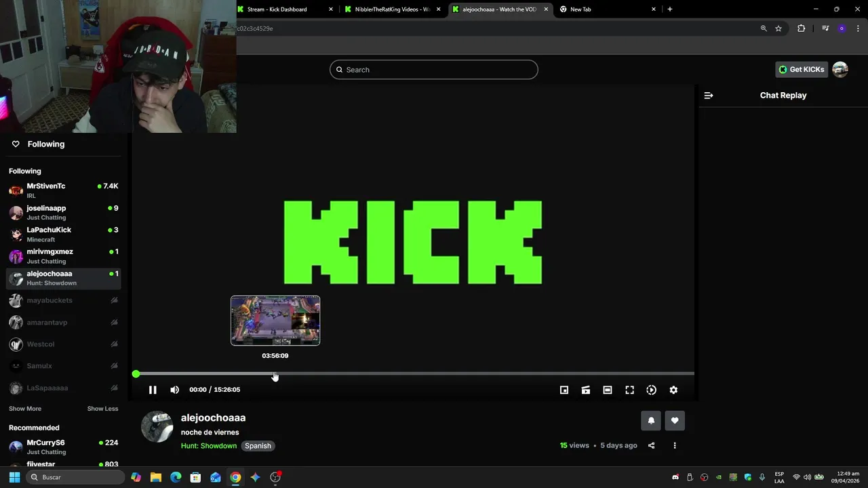Screen dimensions: 868x488
Task: Open the Chrome profile avatar
Action: (x=842, y=28)
